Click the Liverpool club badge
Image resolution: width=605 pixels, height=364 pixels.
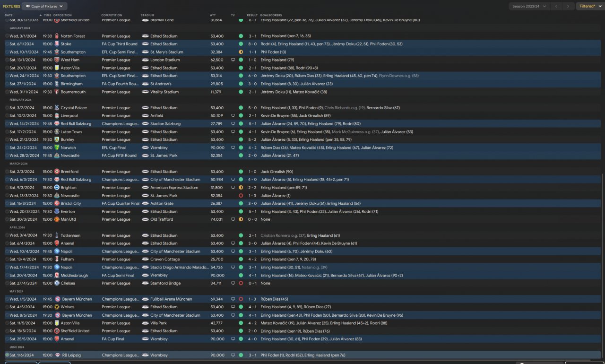click(57, 115)
